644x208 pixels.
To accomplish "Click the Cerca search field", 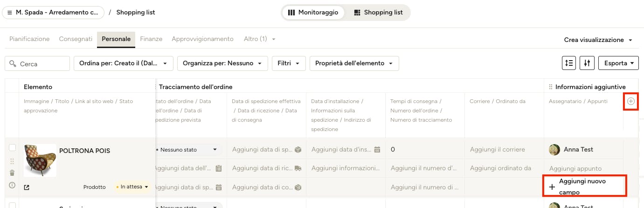I will click(37, 63).
